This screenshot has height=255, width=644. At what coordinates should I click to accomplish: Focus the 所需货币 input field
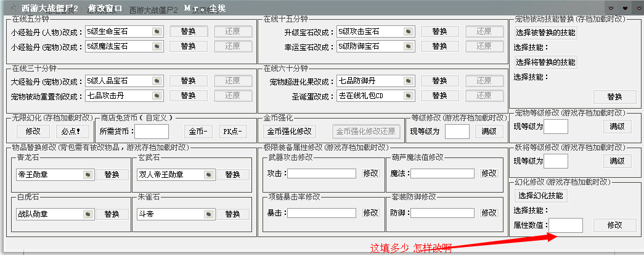(152, 132)
